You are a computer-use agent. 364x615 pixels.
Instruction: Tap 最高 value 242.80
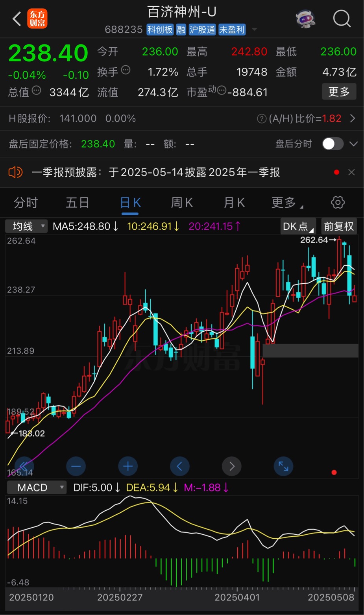pos(249,52)
